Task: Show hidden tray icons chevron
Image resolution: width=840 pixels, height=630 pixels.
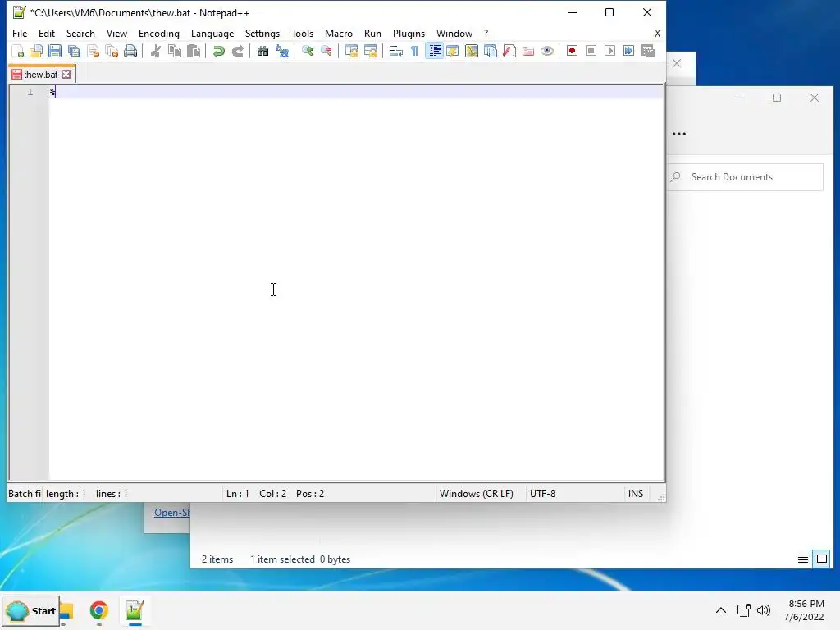Action: (721, 610)
